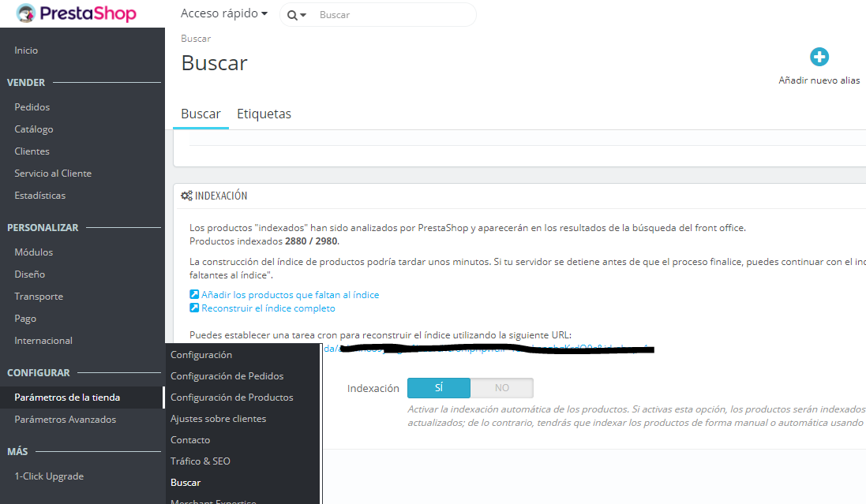Click Reconstruir el índice completo link
Screen dimensions: 866x504
pyautogui.click(x=268, y=308)
